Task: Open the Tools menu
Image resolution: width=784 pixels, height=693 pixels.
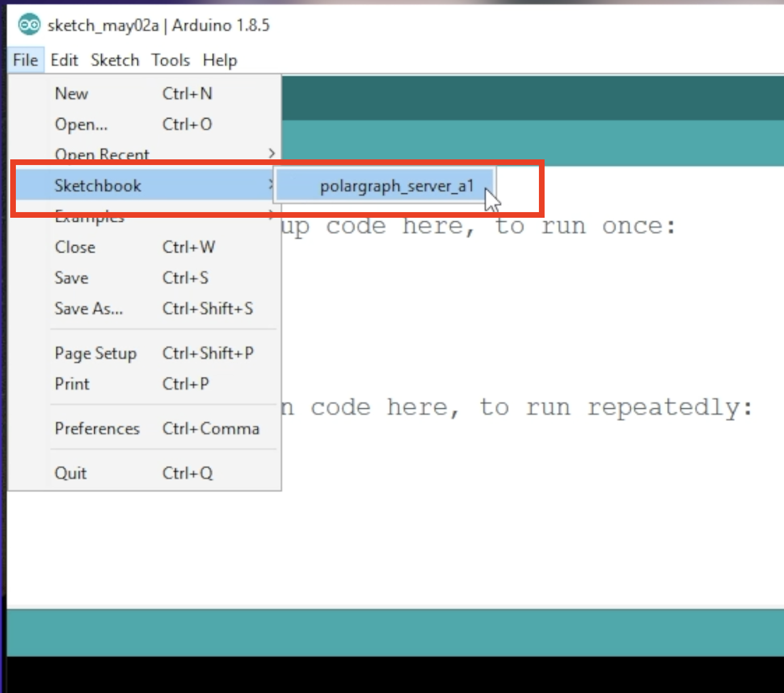Action: click(171, 60)
